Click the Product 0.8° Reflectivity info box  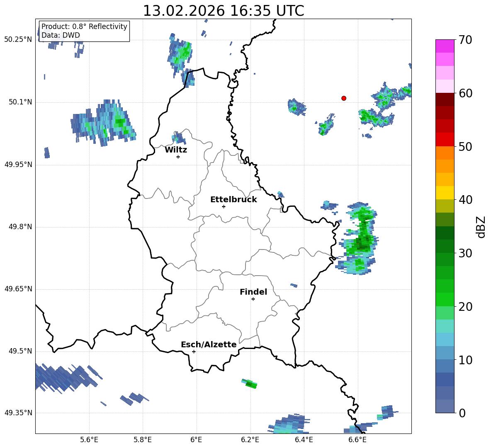[x=84, y=31]
